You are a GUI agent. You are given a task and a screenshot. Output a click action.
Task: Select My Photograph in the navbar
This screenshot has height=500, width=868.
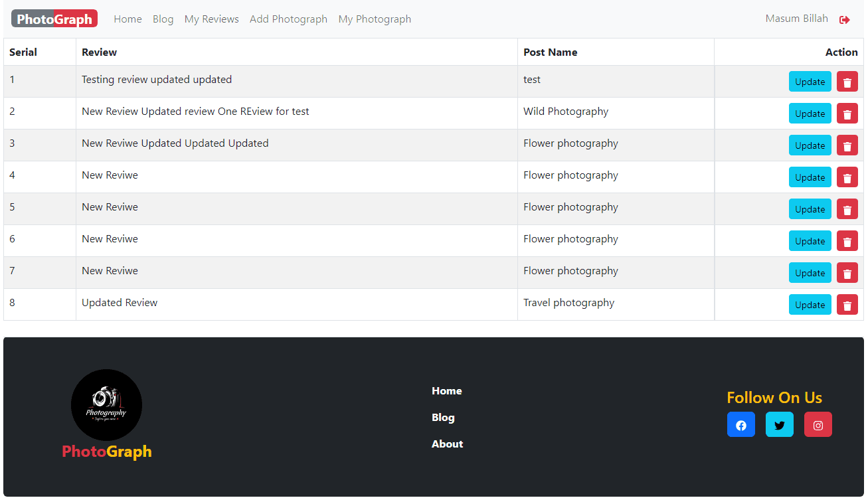point(375,19)
